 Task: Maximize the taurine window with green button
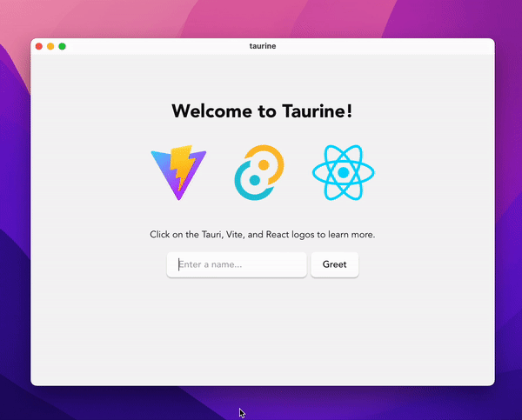coord(63,46)
